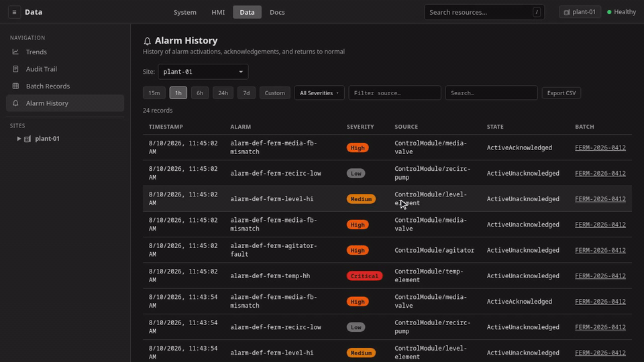Click the Batch Records grid icon
644x362 pixels.
pos(15,86)
